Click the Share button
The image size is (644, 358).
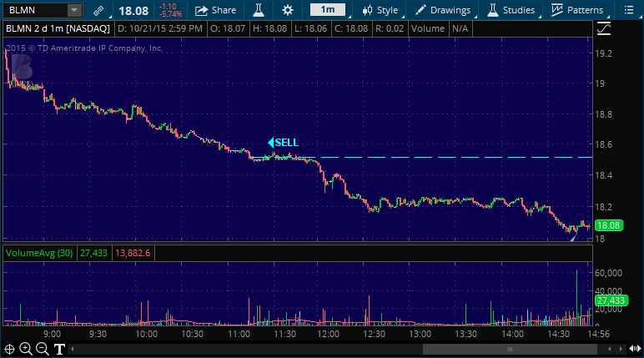215,10
